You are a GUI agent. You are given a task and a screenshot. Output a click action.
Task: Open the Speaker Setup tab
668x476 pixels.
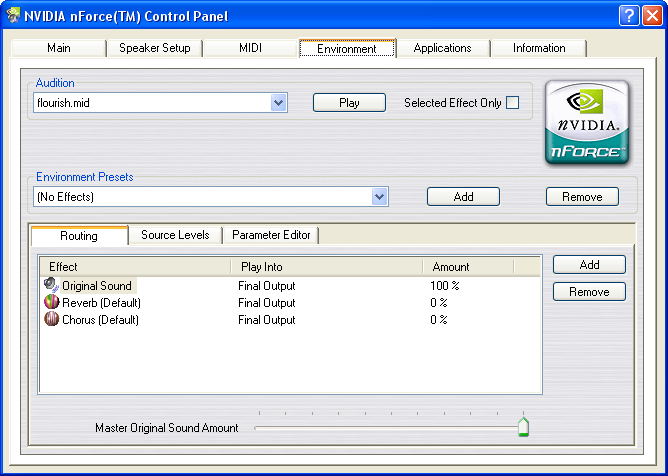coord(155,48)
